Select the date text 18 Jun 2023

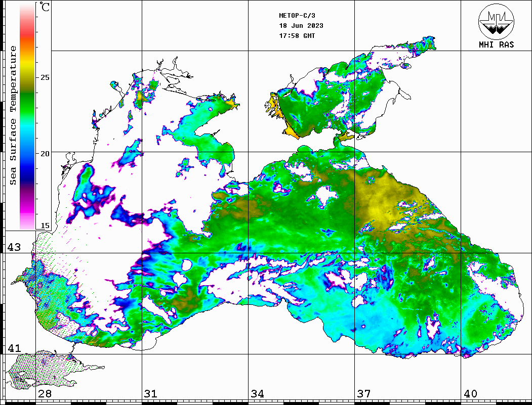301,26
